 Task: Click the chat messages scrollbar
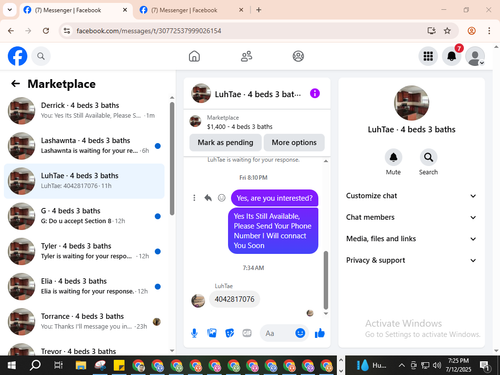pyautogui.click(x=326, y=280)
